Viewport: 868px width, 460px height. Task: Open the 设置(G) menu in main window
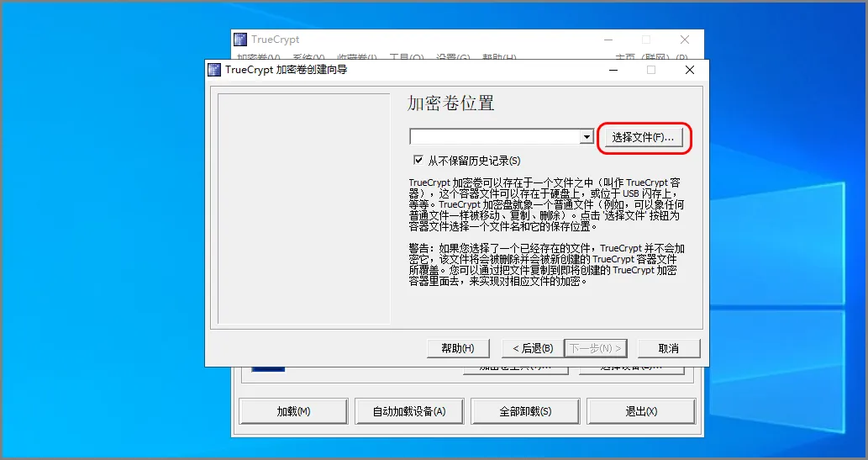click(x=453, y=56)
